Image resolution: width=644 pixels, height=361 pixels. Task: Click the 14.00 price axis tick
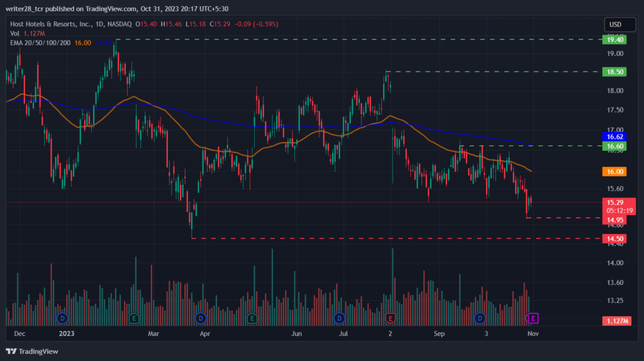pyautogui.click(x=615, y=263)
